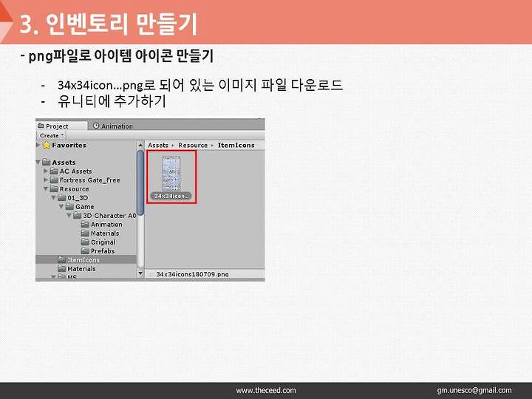Screen dimensions: 532x399
Task: Open the Animation folder in tree
Action: [102, 225]
